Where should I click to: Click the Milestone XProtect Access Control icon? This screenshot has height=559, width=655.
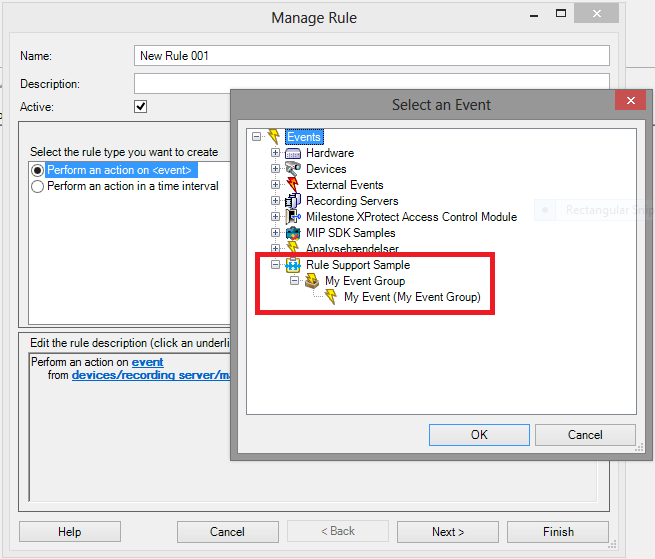[293, 217]
